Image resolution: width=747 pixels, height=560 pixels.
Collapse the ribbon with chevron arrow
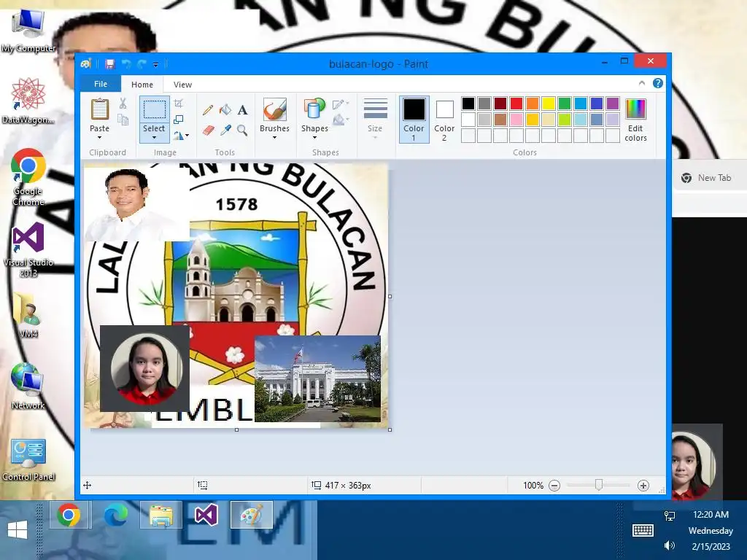pos(642,83)
